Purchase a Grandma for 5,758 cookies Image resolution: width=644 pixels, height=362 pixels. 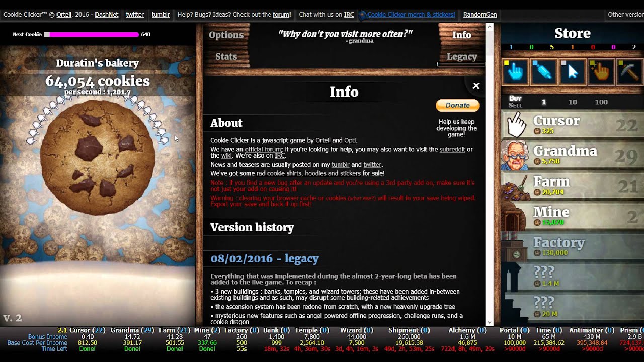pos(573,155)
